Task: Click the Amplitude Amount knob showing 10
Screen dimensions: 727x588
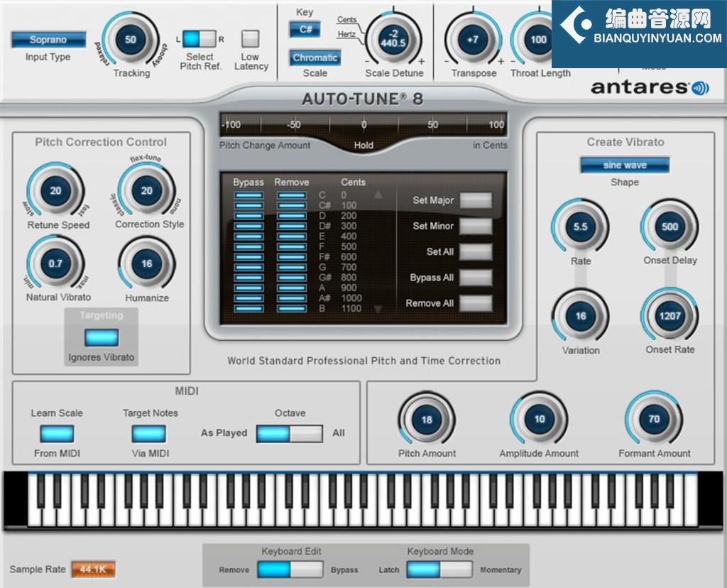Action: (540, 420)
